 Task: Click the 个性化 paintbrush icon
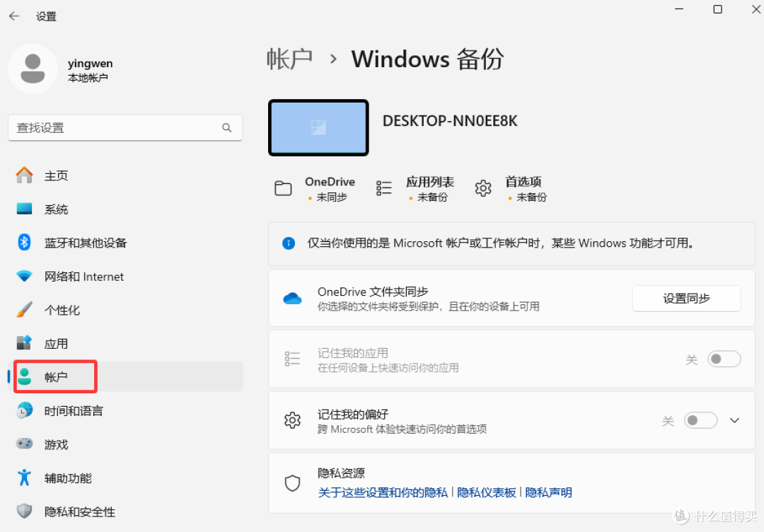[x=24, y=310]
